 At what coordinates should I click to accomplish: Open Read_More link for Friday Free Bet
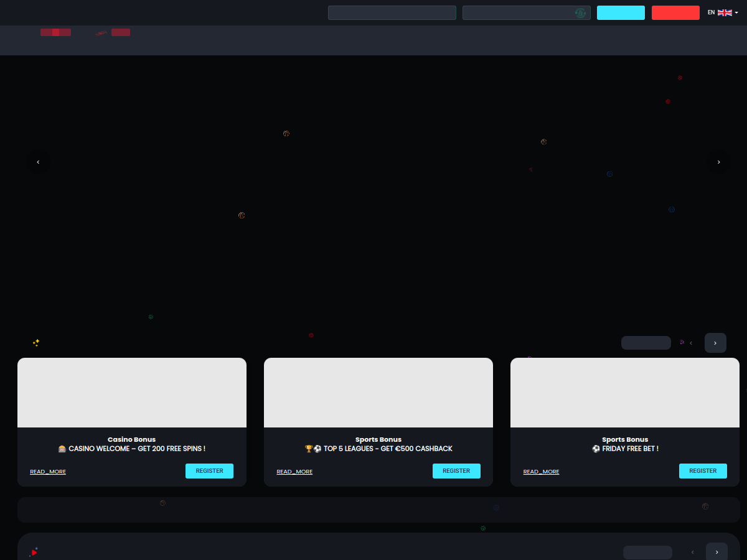click(541, 472)
